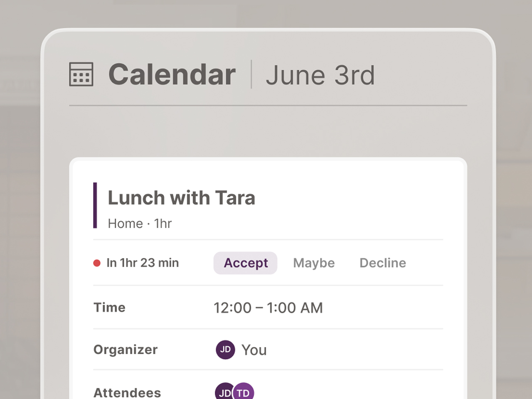Screen dimensions: 532x399
Task: Click the calendar grid icon
Action: tap(81, 74)
